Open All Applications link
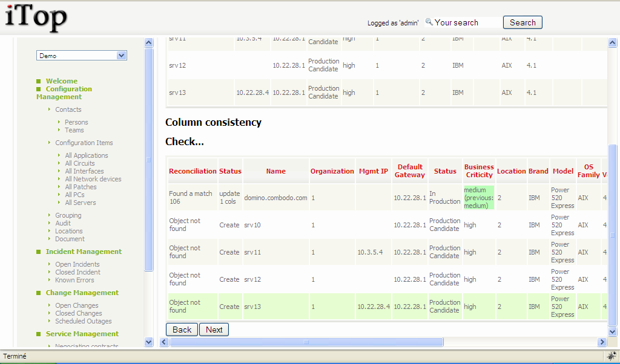Image resolution: width=620 pixels, height=364 pixels. pyautogui.click(x=86, y=155)
